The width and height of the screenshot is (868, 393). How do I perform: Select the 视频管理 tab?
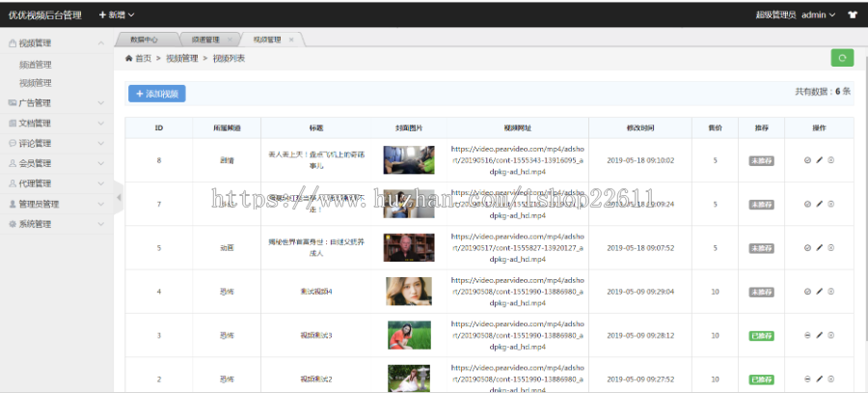(267, 40)
